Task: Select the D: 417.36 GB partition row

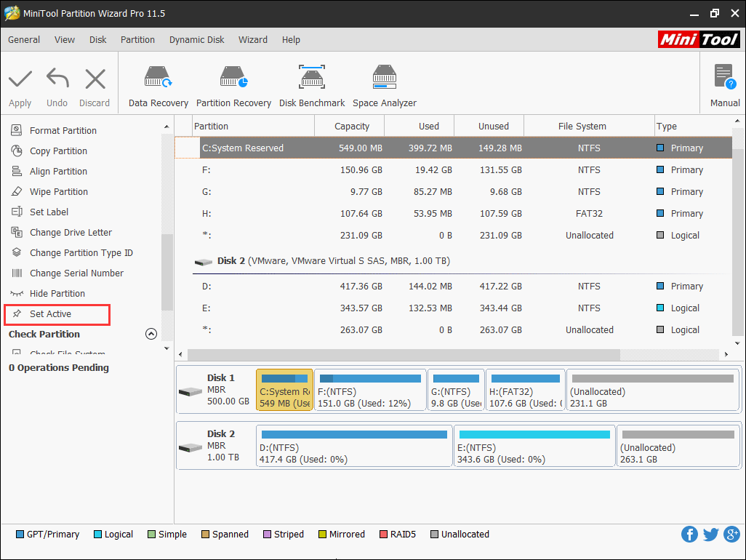Action: 454,287
